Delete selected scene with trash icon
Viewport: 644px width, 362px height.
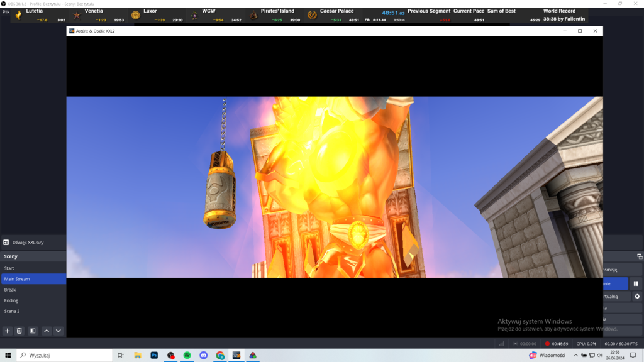point(19,331)
